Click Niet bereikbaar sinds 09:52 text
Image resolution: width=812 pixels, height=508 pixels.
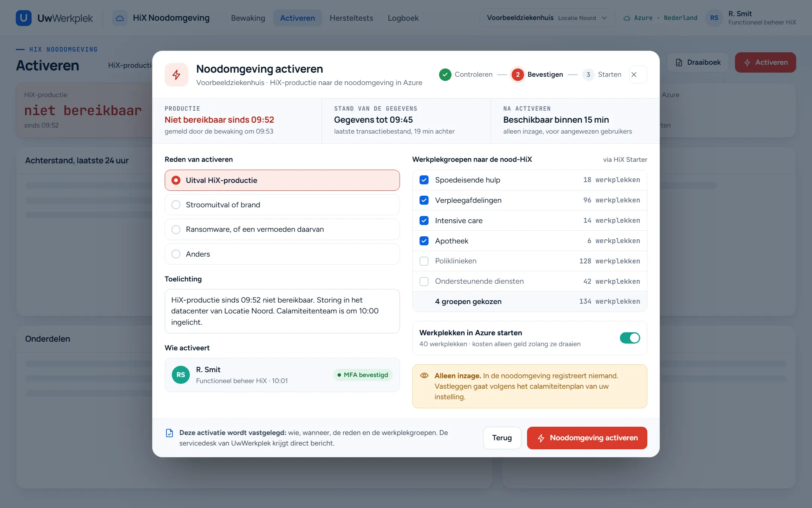point(219,120)
